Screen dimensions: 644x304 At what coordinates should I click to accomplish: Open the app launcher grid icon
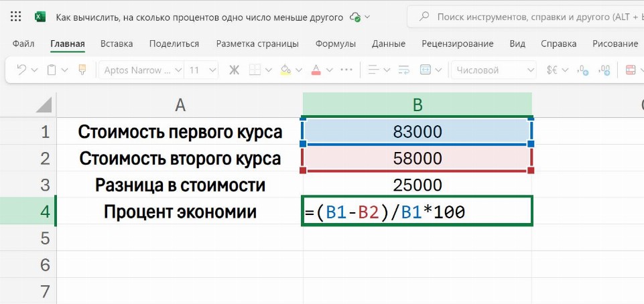click(x=16, y=17)
